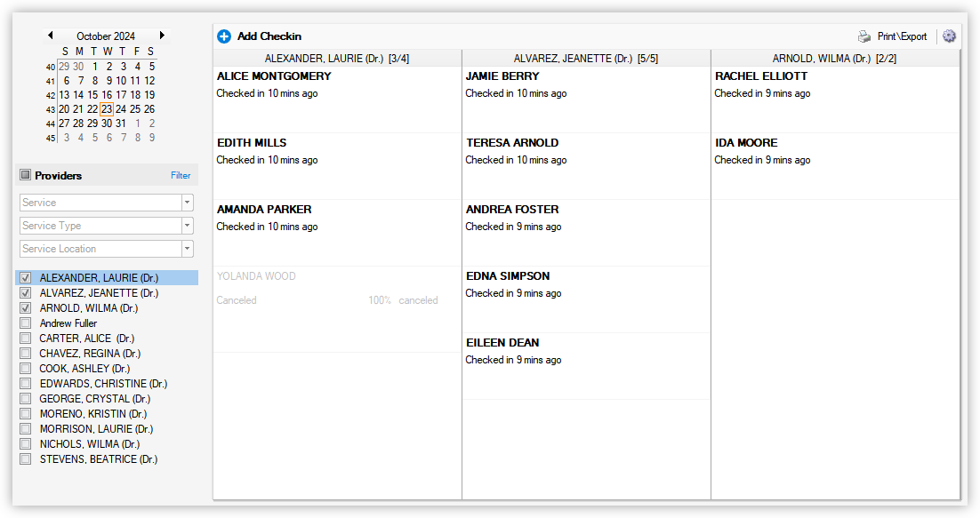
Task: Click the Providers panel square icon
Action: 25,174
